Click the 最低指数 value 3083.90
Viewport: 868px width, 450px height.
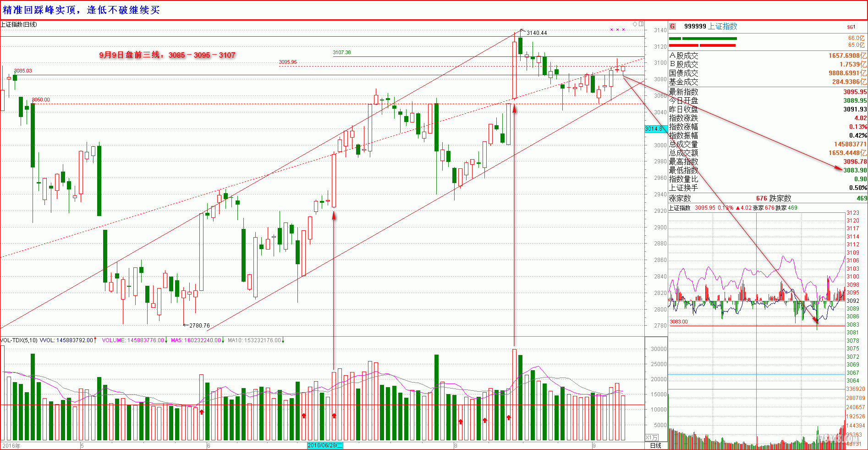point(855,170)
